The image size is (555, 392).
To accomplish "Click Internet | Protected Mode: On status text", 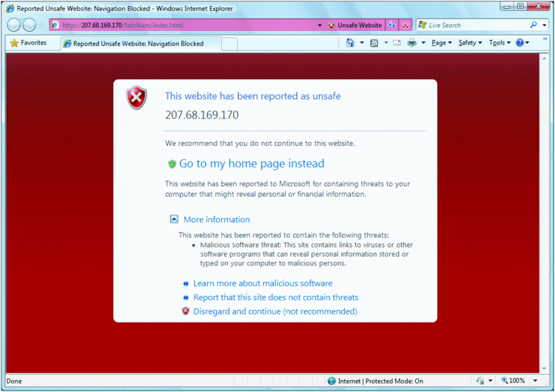I will [380, 381].
